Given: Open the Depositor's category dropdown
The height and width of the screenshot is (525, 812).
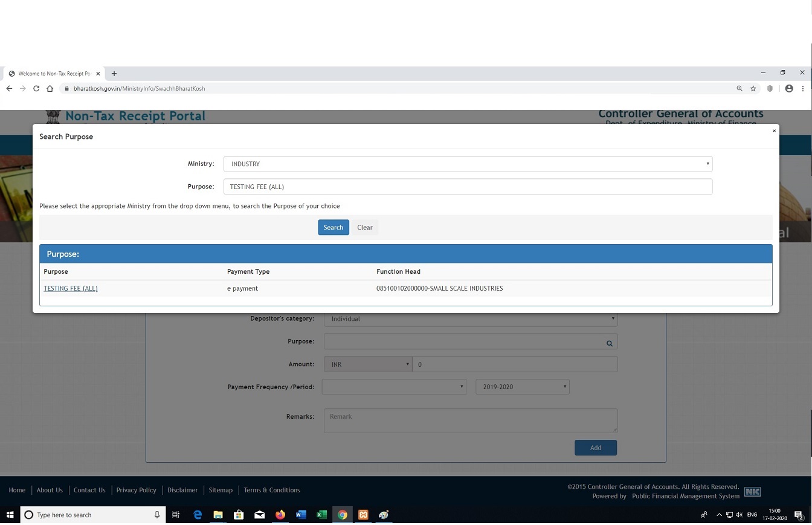Looking at the screenshot, I should pyautogui.click(x=470, y=318).
